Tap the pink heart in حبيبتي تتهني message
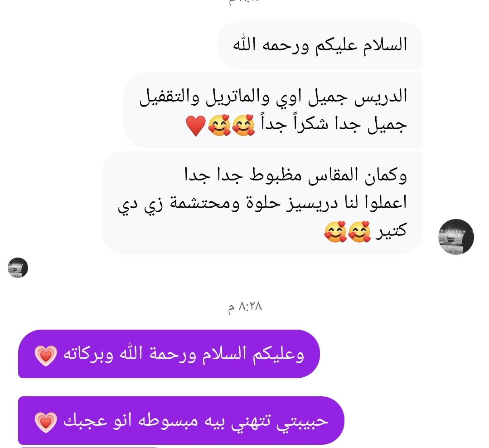Screen dimensions: 489x448 [46, 422]
